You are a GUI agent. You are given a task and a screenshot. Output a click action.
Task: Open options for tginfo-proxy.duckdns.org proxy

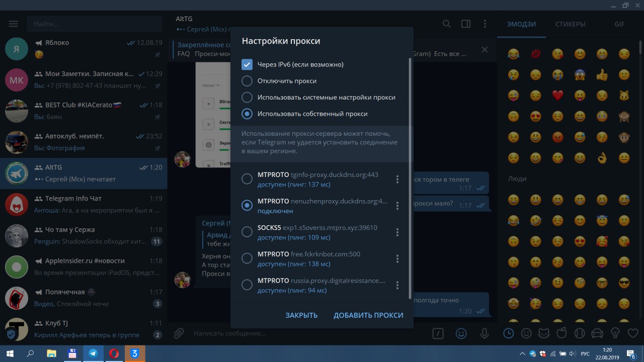click(x=397, y=179)
